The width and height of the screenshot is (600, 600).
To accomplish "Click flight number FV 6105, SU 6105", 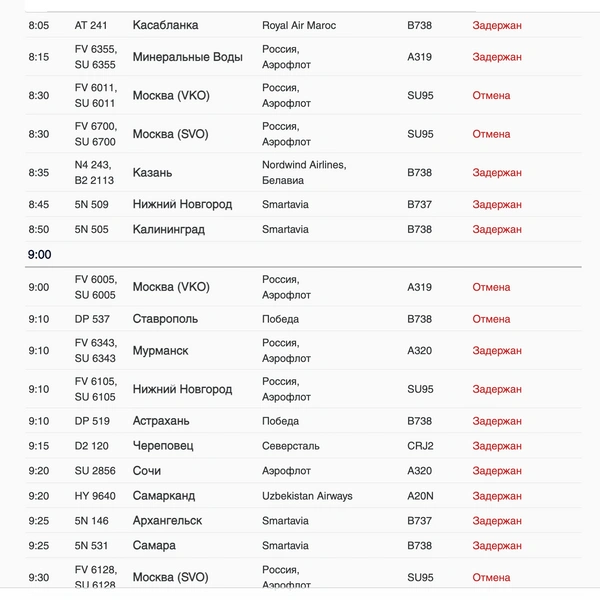I will pos(96,389).
